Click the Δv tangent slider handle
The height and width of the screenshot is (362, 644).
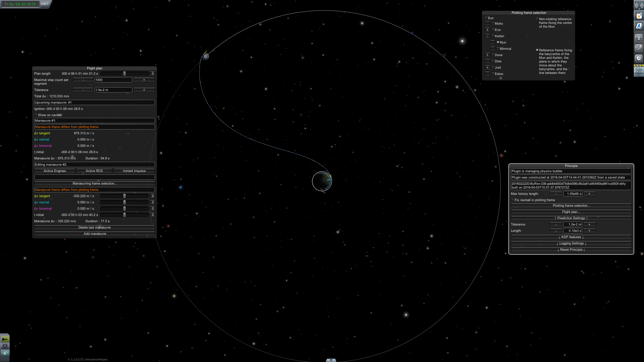click(124, 196)
